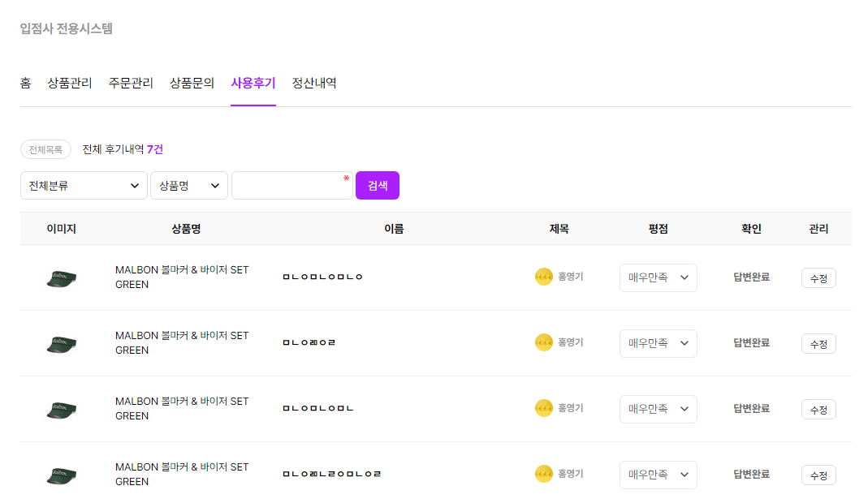Open MALBON 볼마커 & 바이저 SET product in third row

point(182,408)
